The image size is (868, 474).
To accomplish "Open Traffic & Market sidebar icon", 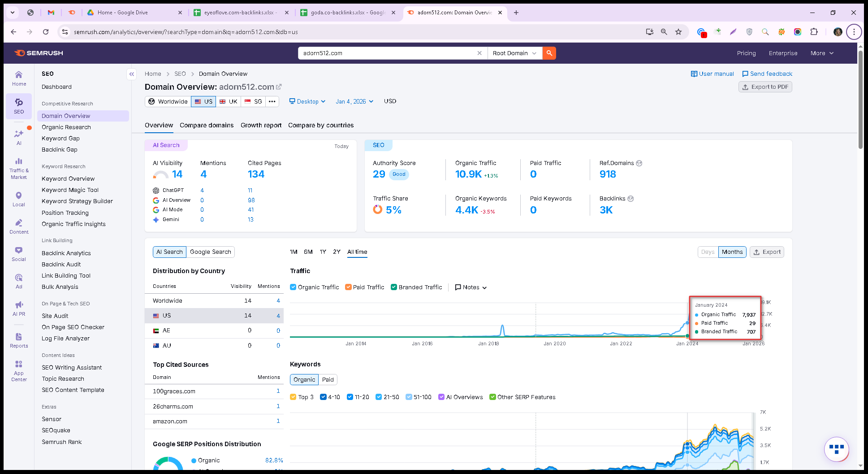I will click(19, 168).
